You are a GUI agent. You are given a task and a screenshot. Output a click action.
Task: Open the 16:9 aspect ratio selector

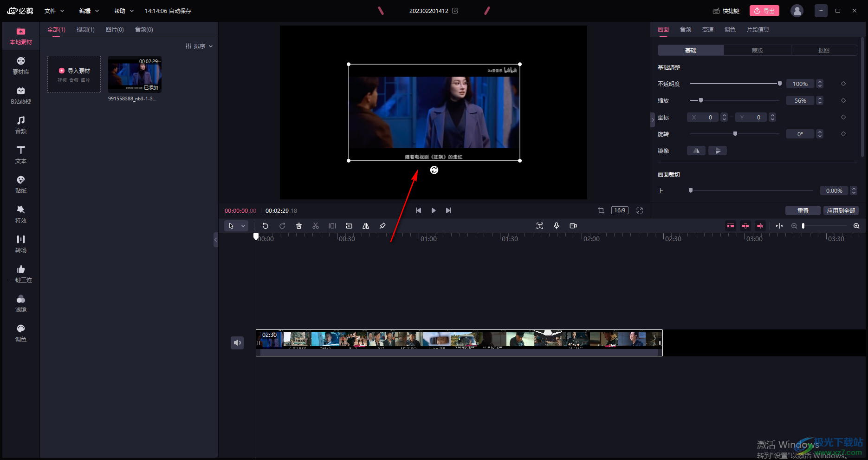point(620,210)
